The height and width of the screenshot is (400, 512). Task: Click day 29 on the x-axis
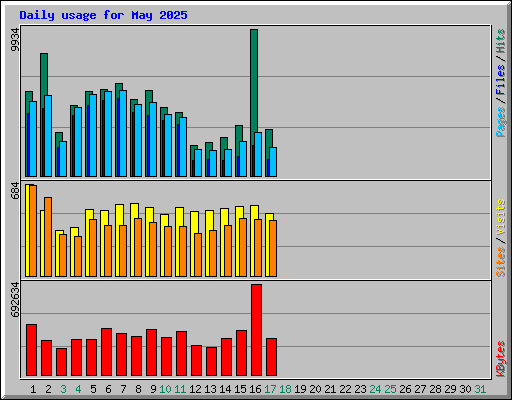point(450,389)
